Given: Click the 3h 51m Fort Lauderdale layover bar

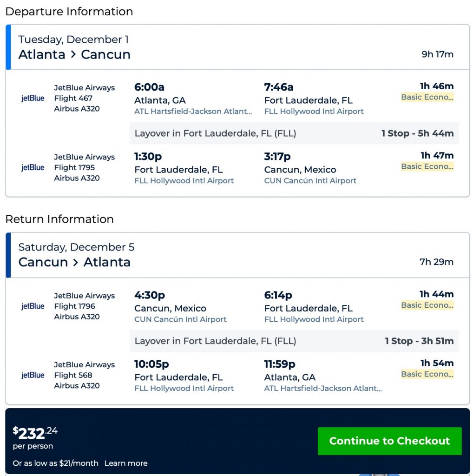Looking at the screenshot, I should click(294, 341).
